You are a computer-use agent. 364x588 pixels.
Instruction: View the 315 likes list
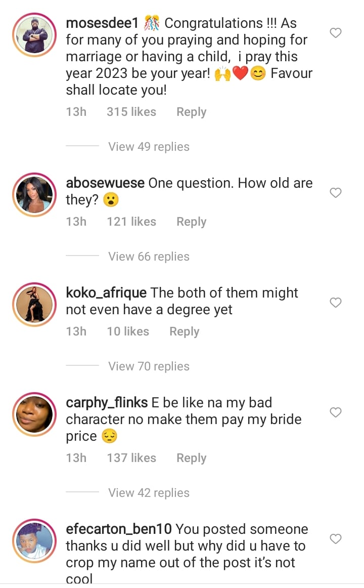pos(131,112)
